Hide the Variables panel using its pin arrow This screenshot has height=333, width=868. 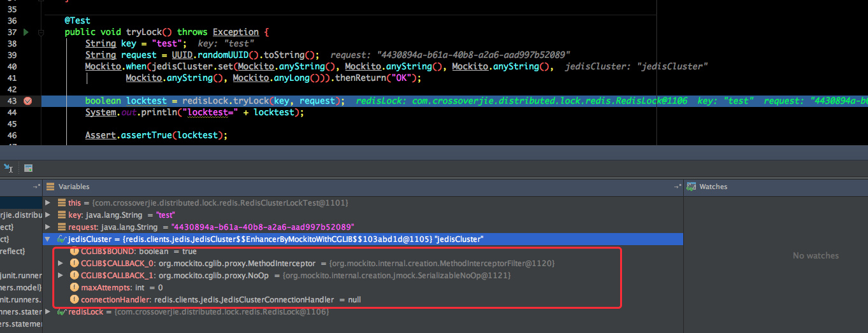(x=677, y=187)
